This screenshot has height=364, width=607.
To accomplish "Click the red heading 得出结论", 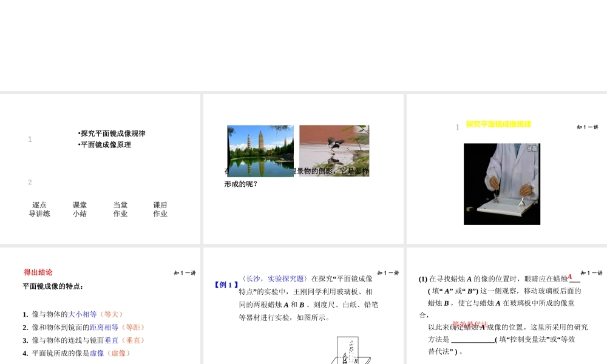I will pos(38,272).
